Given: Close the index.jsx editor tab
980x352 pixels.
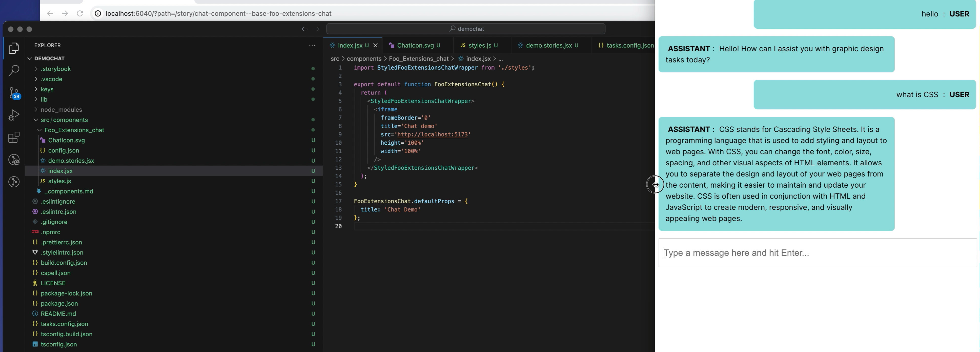Looking at the screenshot, I should (x=376, y=45).
